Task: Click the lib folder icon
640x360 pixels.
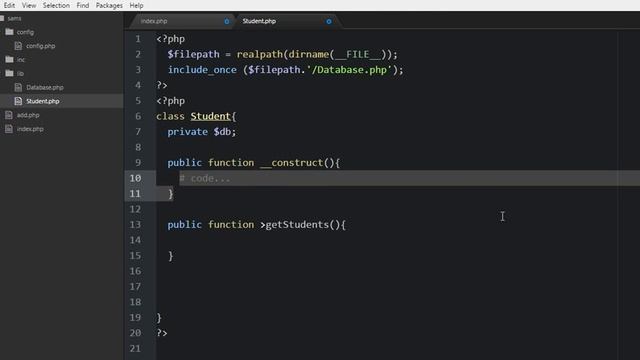Action: (9, 73)
